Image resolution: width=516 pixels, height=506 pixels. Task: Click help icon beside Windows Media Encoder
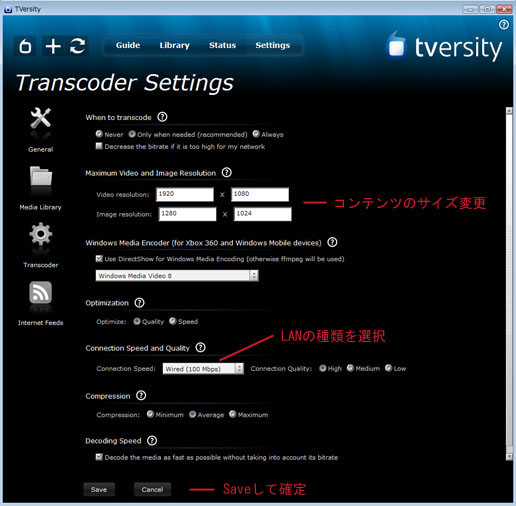coord(332,242)
